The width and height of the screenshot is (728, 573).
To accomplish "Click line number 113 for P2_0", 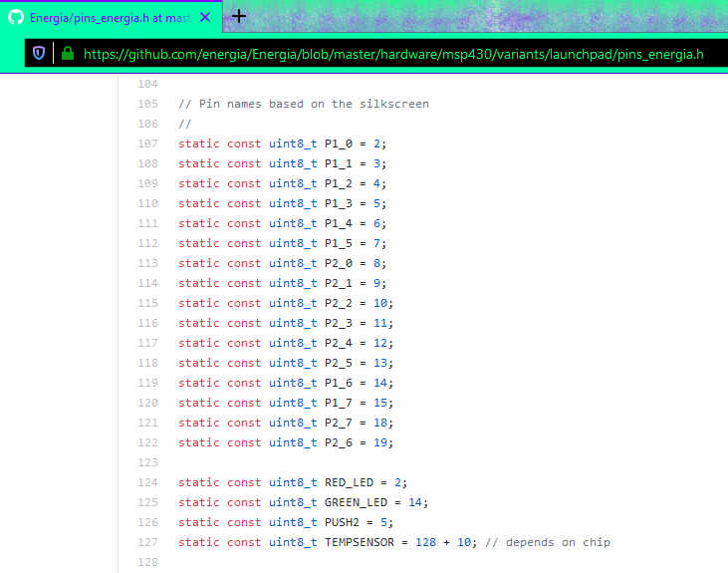I will 147,263.
